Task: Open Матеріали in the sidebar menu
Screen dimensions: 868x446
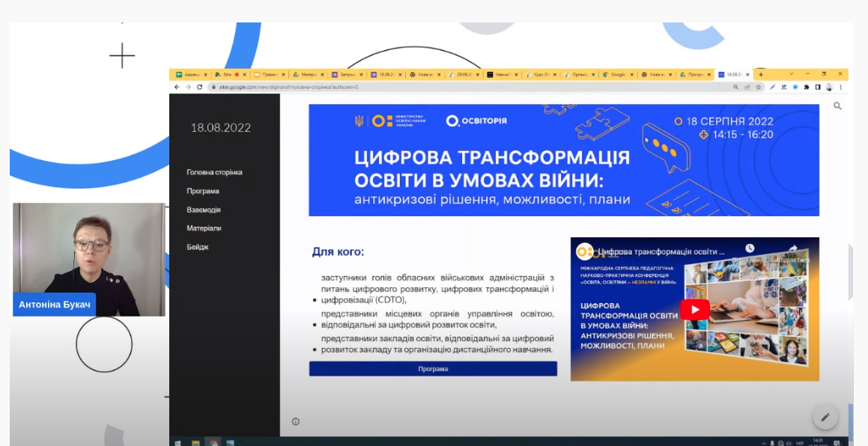Action: [x=204, y=228]
